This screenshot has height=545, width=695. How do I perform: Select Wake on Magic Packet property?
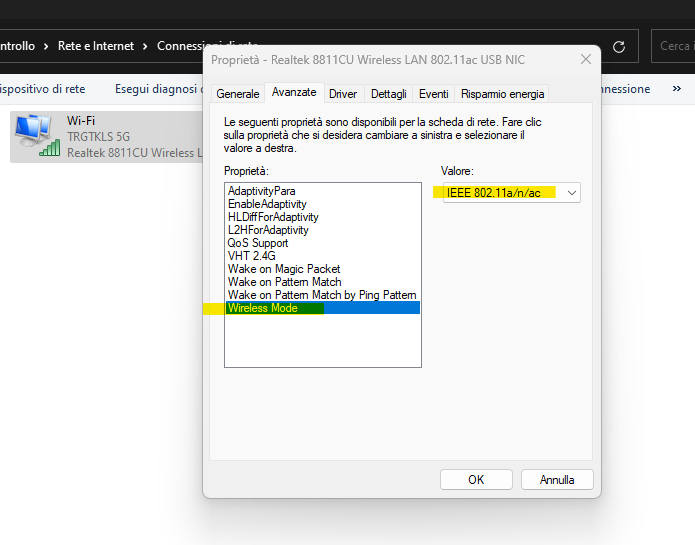284,269
